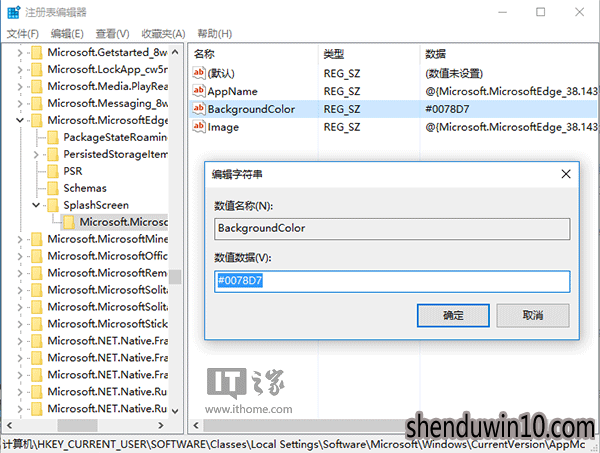600x453 pixels.
Task: Select the Schemas folder icon
Action: (x=53, y=188)
